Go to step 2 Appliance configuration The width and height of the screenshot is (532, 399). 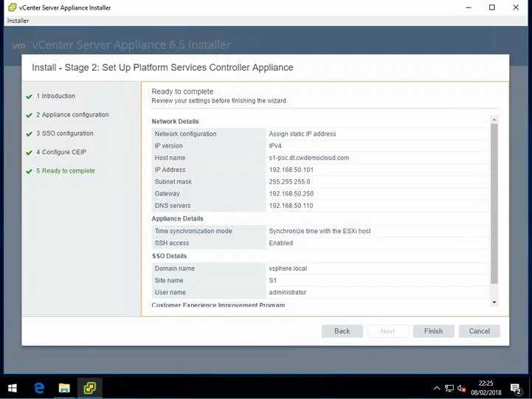tap(72, 114)
